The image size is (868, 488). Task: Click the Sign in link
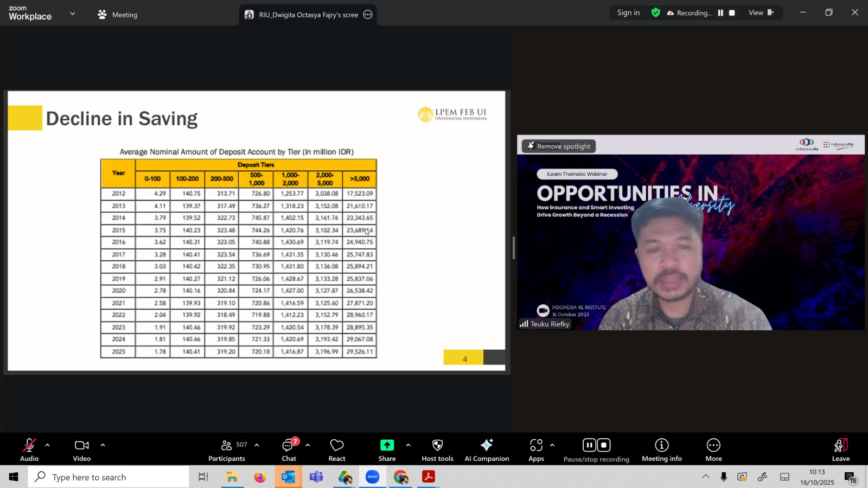[628, 12]
